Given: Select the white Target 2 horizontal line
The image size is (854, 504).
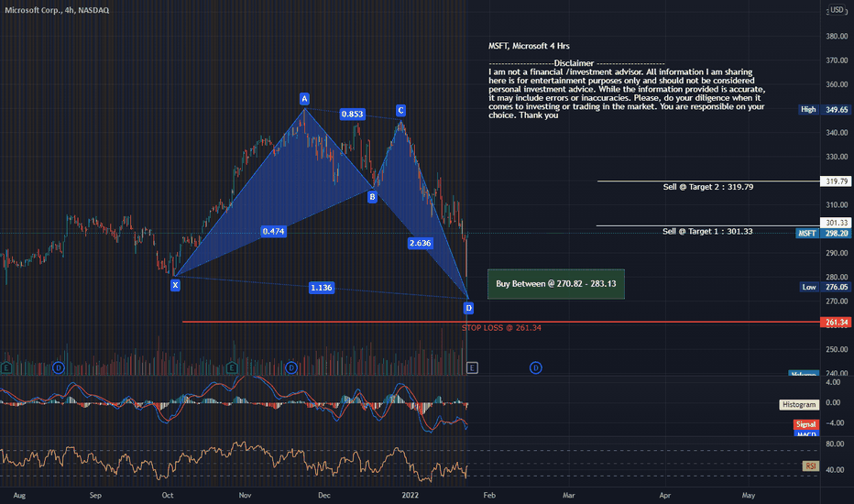Looking at the screenshot, I should point(708,181).
